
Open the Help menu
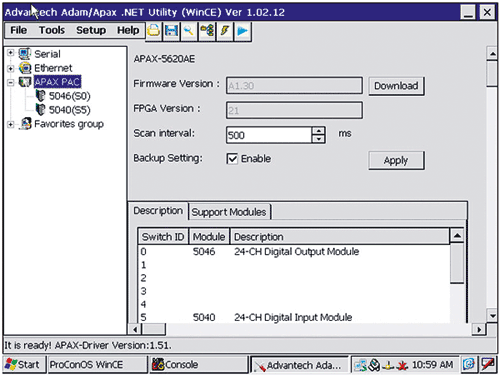(128, 30)
